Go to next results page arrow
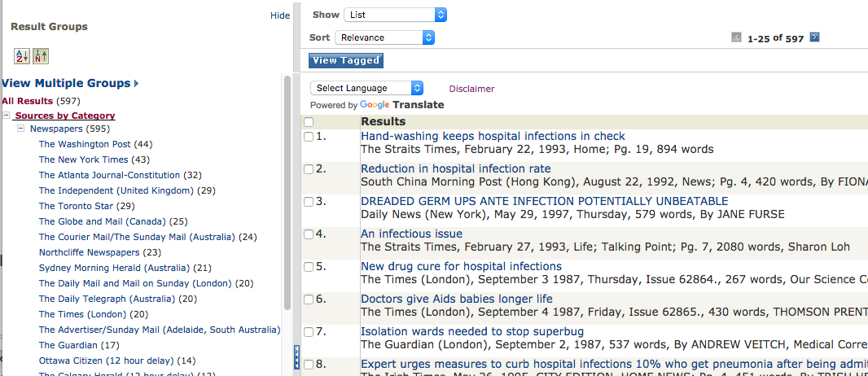This screenshot has height=376, width=868. (814, 37)
